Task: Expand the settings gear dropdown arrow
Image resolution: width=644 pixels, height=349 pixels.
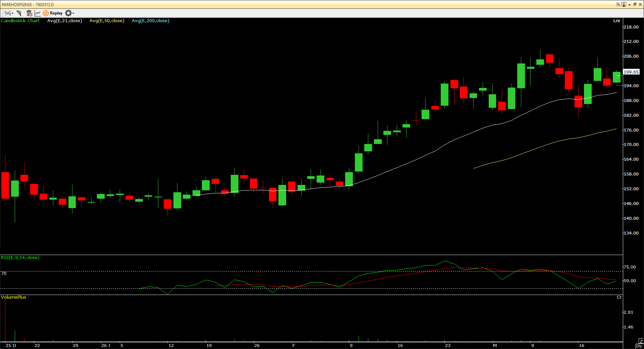Action: pos(73,13)
